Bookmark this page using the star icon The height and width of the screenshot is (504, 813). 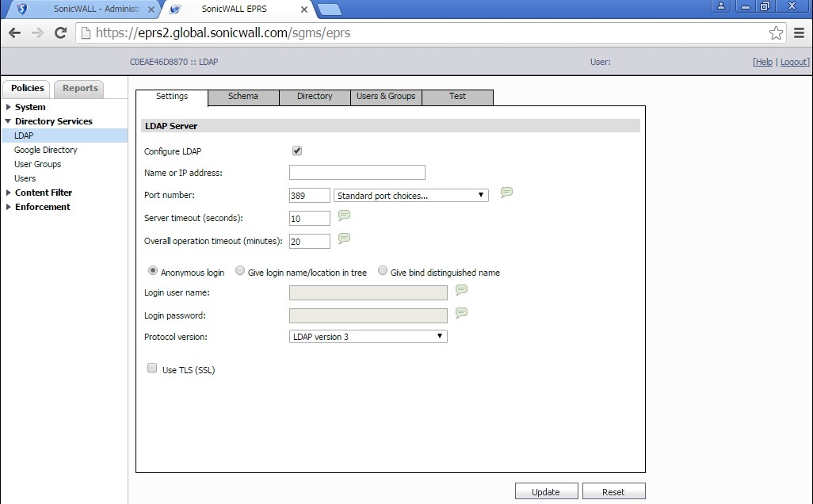coord(776,33)
